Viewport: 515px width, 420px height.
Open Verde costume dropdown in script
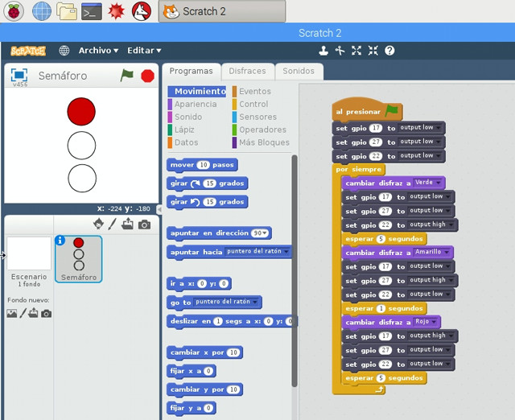(428, 183)
